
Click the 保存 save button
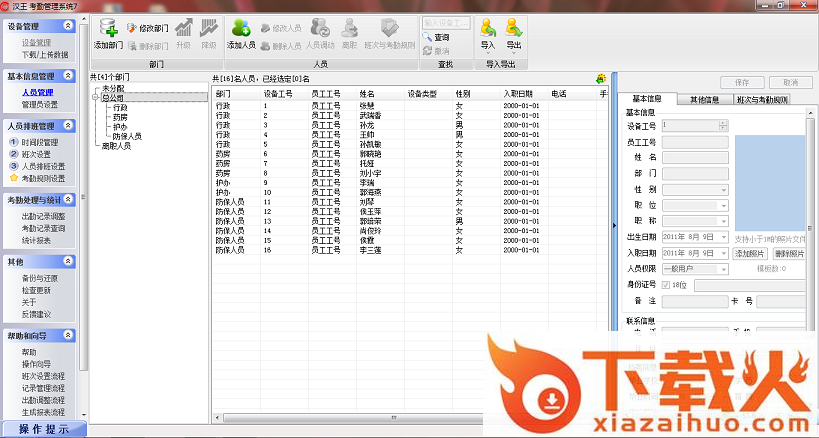coord(742,82)
